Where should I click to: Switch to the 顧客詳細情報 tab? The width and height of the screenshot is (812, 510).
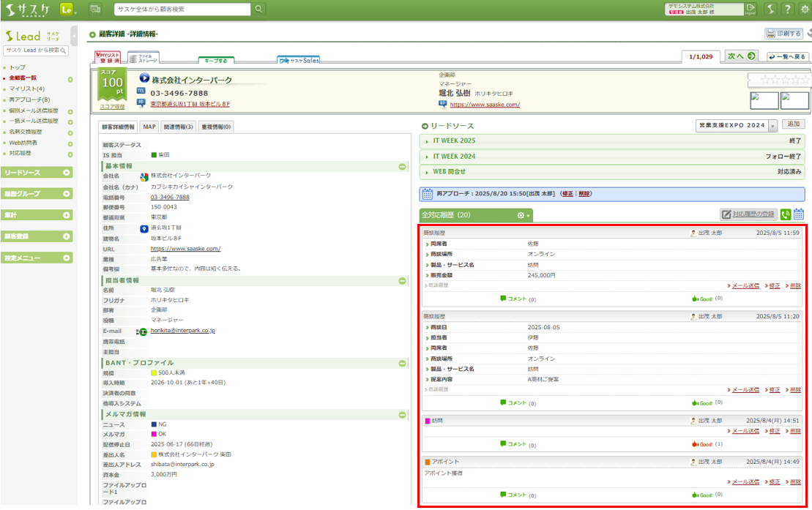[x=118, y=127]
